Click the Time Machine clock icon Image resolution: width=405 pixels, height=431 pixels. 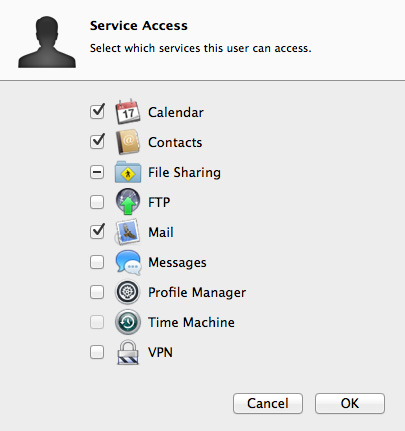point(128,322)
